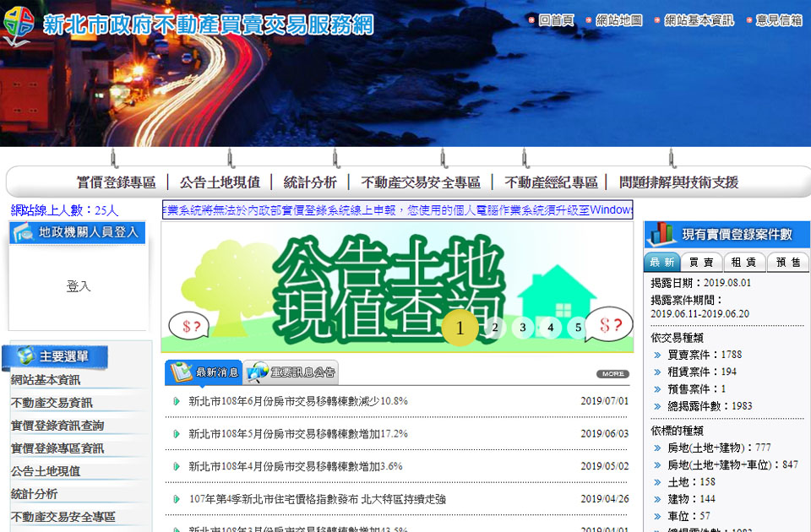
Task: Switch to 最新消息 tab
Action: [x=204, y=372]
